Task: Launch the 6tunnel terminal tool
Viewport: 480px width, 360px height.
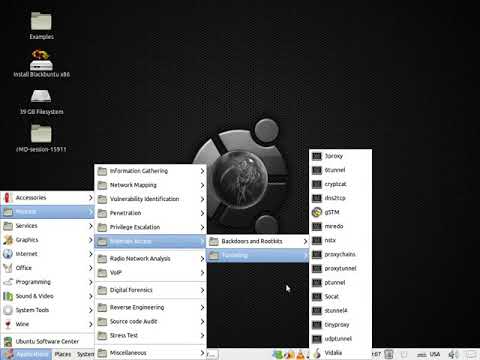Action: click(340, 170)
